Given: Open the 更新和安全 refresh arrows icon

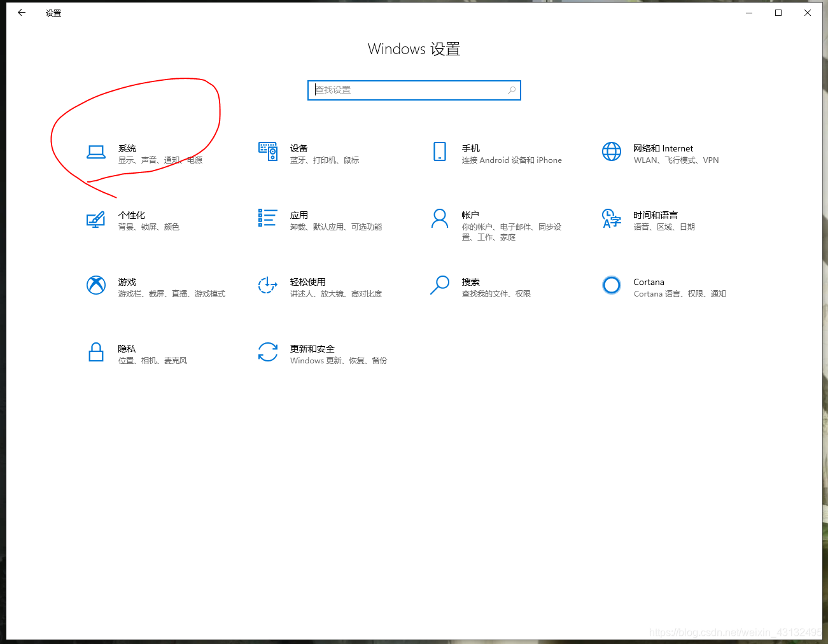Looking at the screenshot, I should 268,352.
